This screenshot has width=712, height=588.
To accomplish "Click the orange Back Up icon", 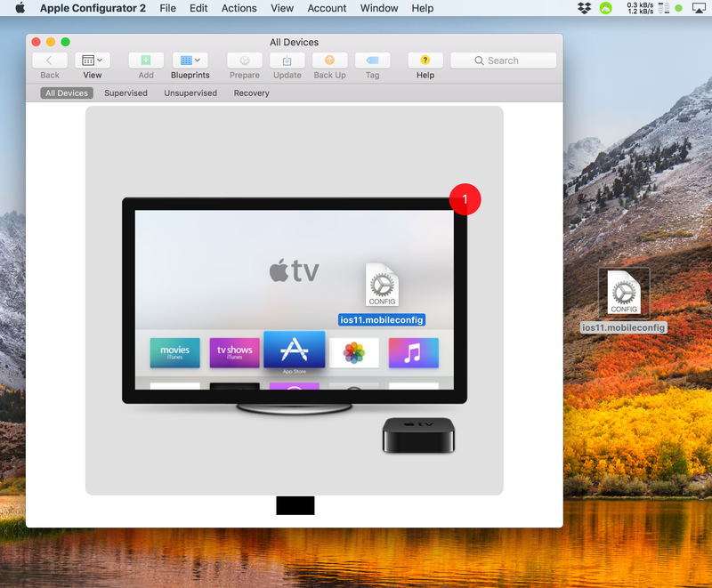I will [x=329, y=60].
